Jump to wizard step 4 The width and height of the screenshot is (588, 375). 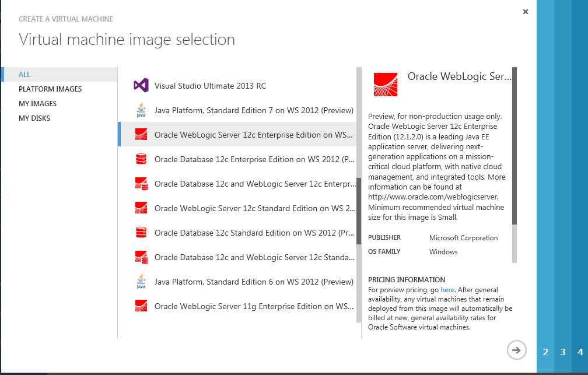(x=580, y=352)
